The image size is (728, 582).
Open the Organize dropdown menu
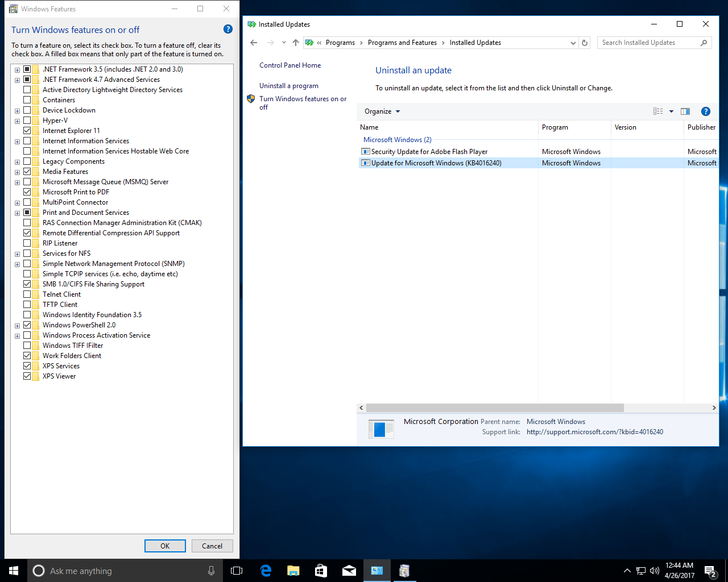click(x=382, y=111)
